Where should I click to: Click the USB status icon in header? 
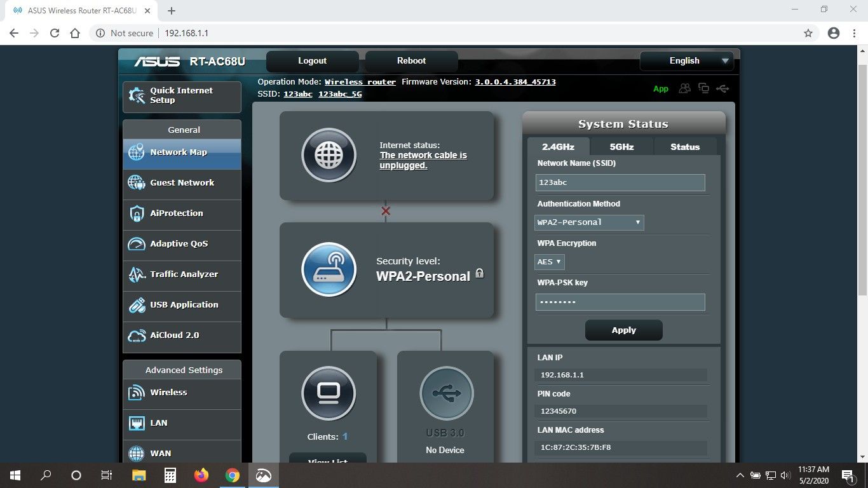pyautogui.click(x=722, y=88)
